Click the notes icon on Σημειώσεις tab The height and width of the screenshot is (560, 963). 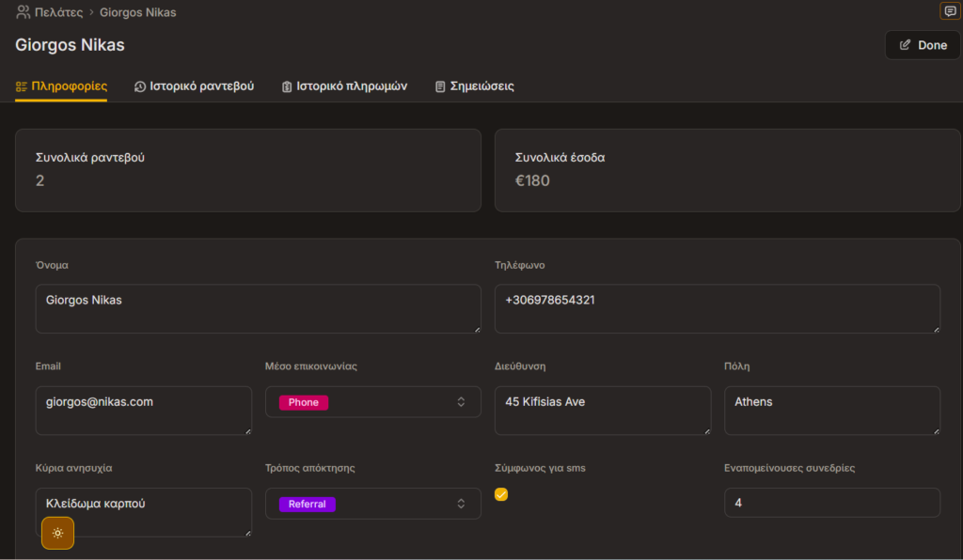tap(438, 86)
